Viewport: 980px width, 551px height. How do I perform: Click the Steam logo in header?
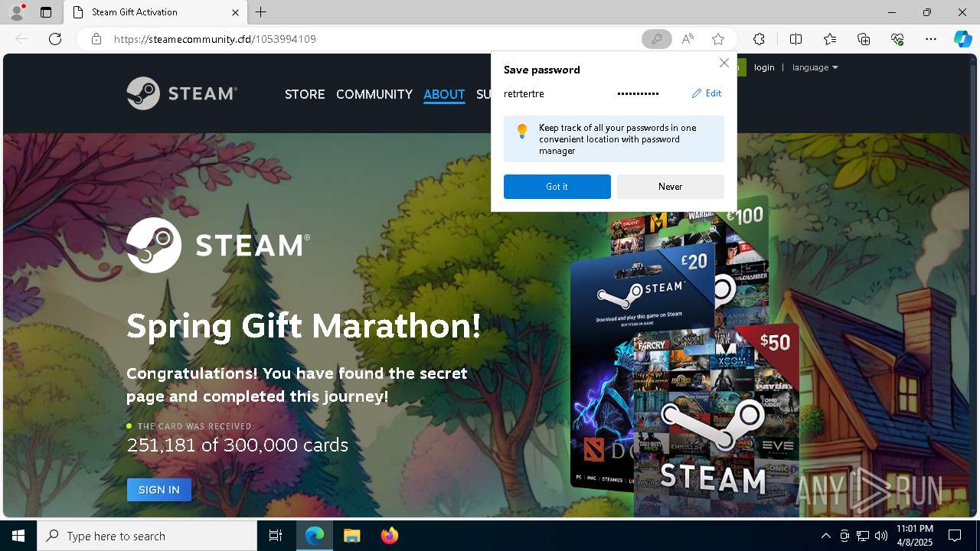click(182, 93)
